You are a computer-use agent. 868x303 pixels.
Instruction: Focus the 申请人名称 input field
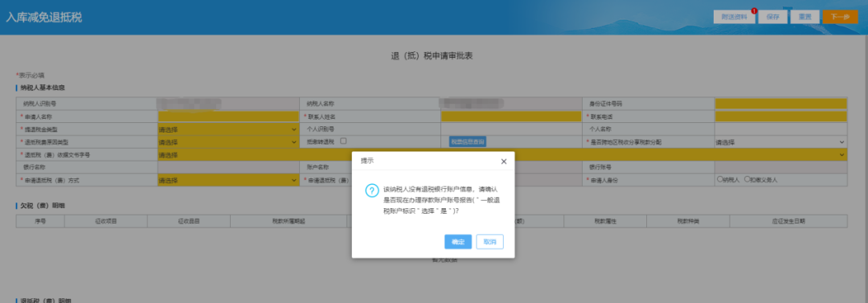tap(228, 117)
